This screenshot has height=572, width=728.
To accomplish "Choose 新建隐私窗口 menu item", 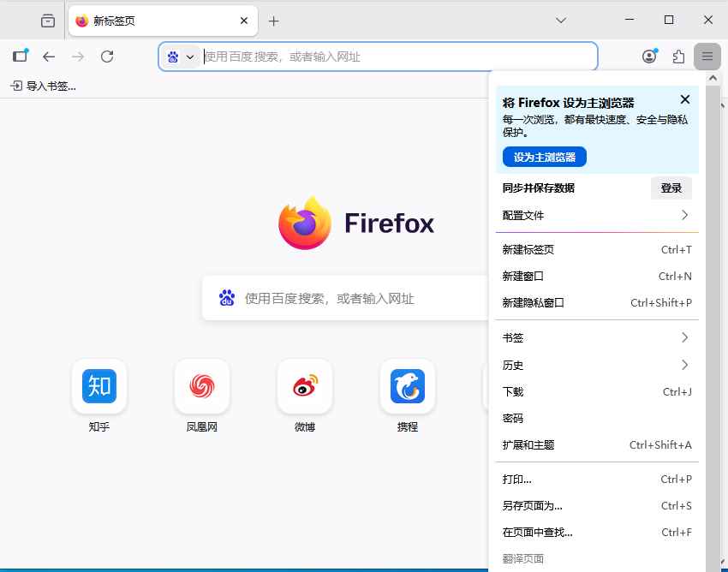I will click(x=597, y=303).
